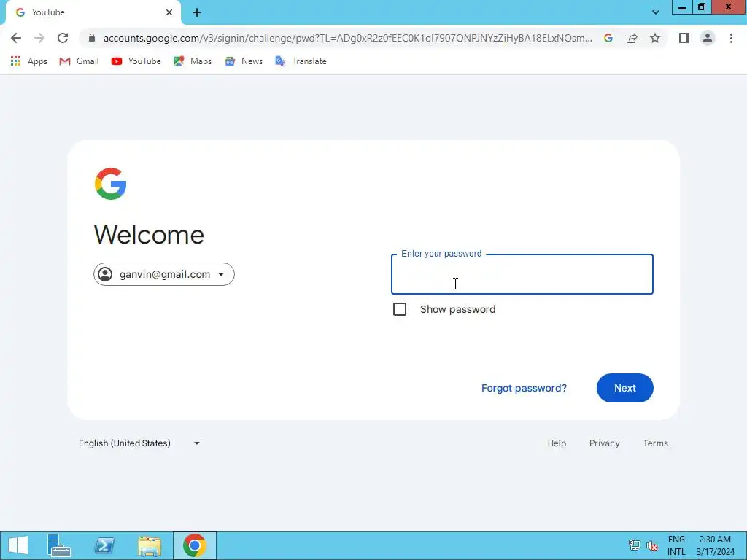The height and width of the screenshot is (560, 747).
Task: Open the Apps bookmark shortcut
Action: click(28, 61)
